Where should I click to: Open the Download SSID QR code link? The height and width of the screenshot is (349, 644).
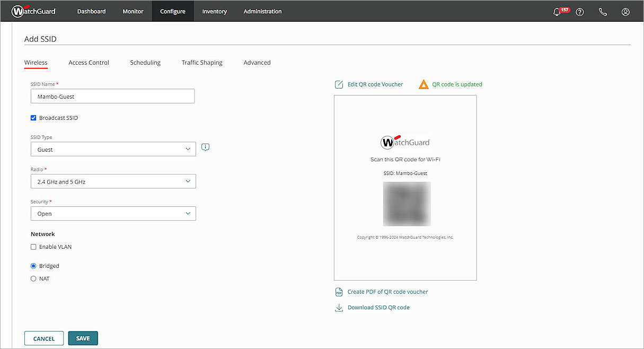[378, 307]
